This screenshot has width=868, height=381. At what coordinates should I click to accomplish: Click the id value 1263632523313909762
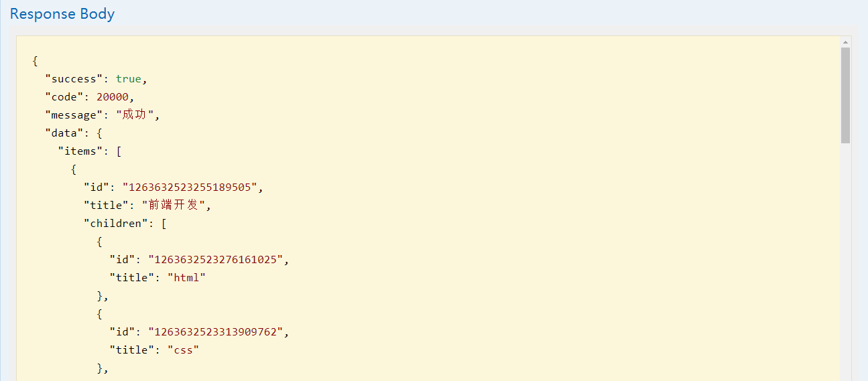[215, 332]
